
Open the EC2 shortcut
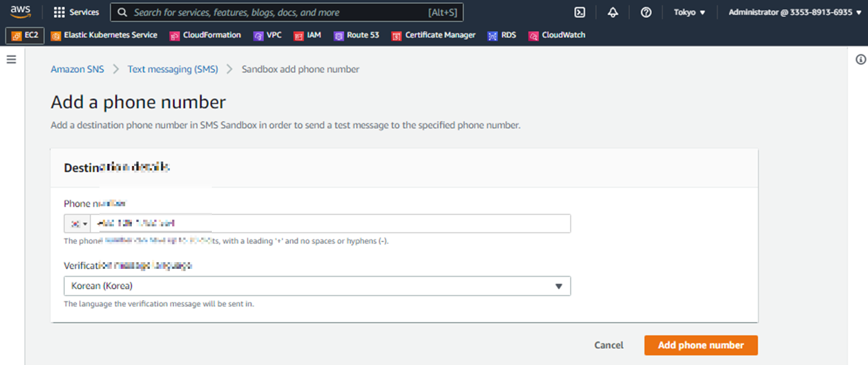click(25, 35)
